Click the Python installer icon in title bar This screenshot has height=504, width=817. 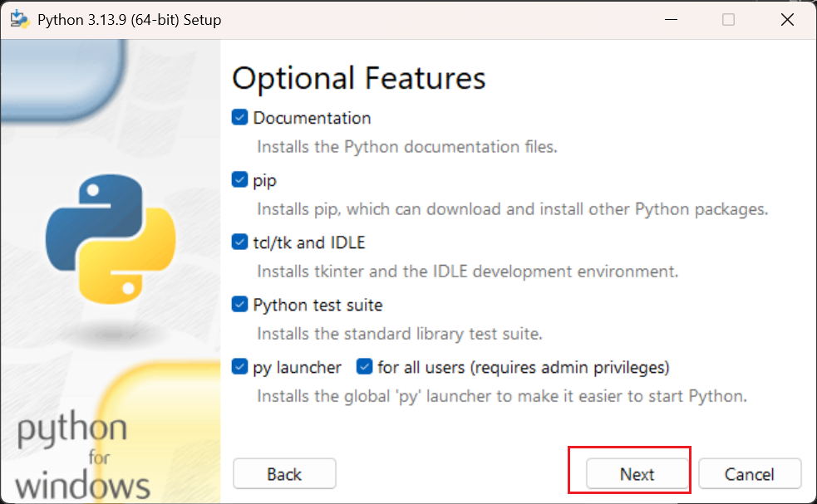[x=20, y=20]
